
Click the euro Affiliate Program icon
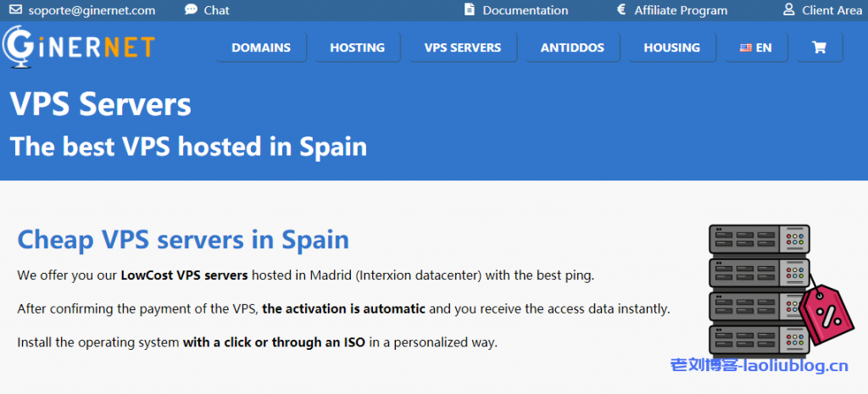621,10
